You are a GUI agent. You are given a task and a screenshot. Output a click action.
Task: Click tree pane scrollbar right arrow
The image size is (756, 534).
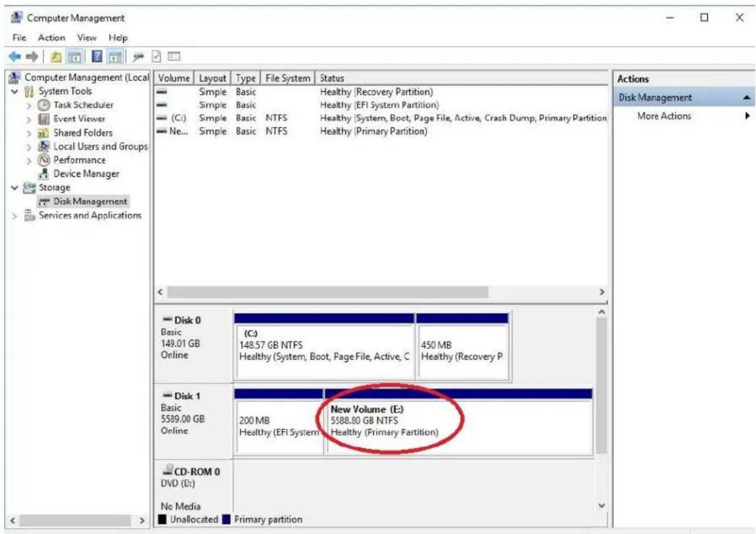[142, 521]
